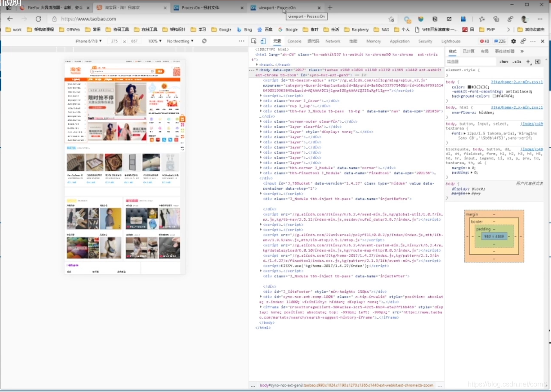Viewport: 551px width, 392px height.
Task: Reload the taobao.com page
Action: click(x=38, y=19)
